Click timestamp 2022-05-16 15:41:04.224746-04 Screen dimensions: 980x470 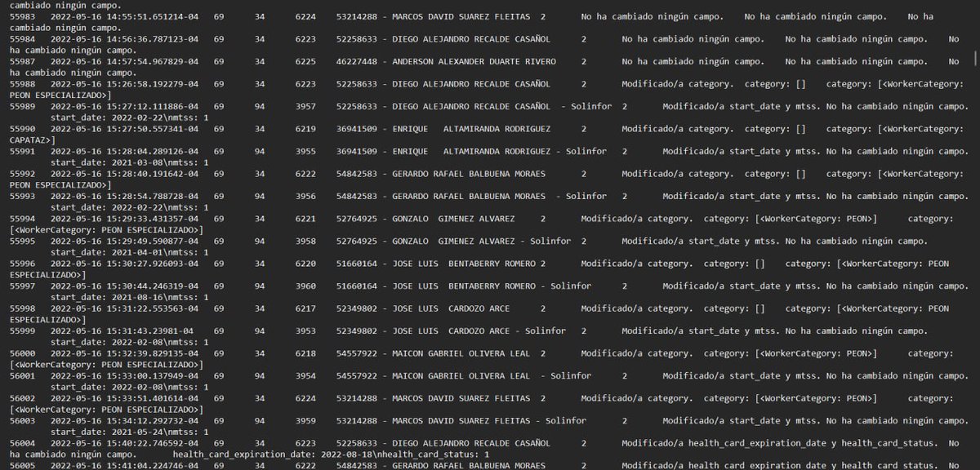pos(124,465)
